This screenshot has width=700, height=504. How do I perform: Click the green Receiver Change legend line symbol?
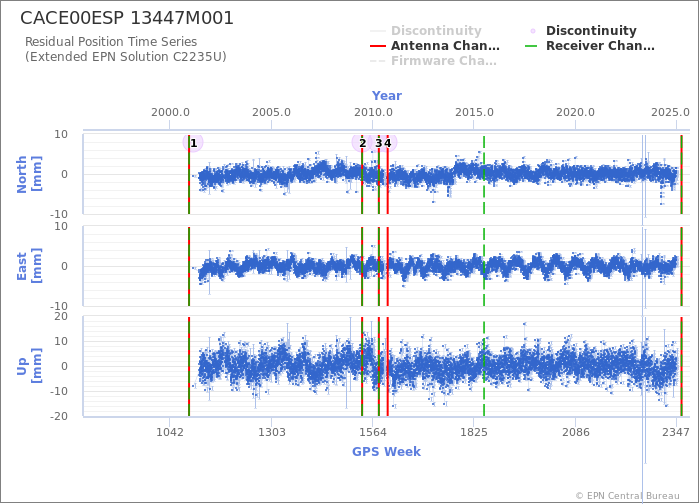tap(531, 46)
